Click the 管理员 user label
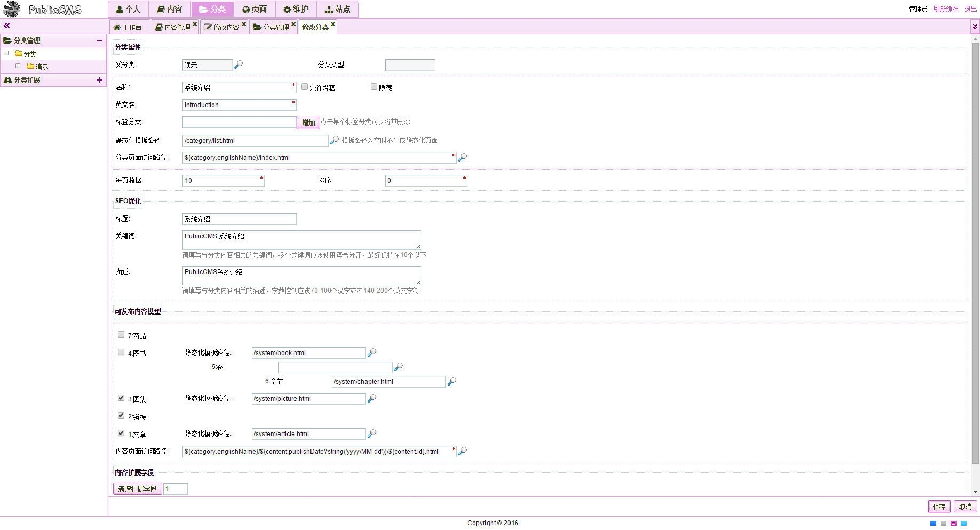Screen dimensions: 980x530 918,9
